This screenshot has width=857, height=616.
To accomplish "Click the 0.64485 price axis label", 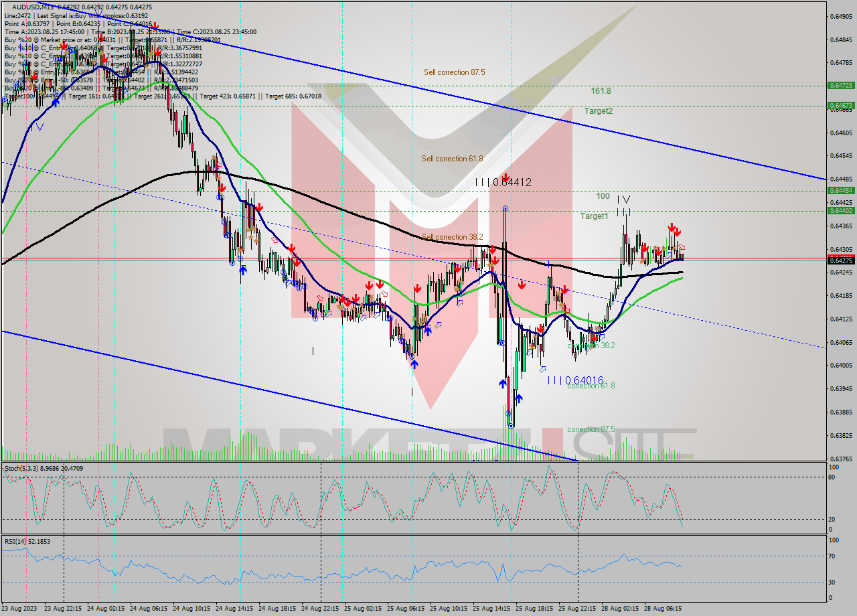I will coord(841,179).
